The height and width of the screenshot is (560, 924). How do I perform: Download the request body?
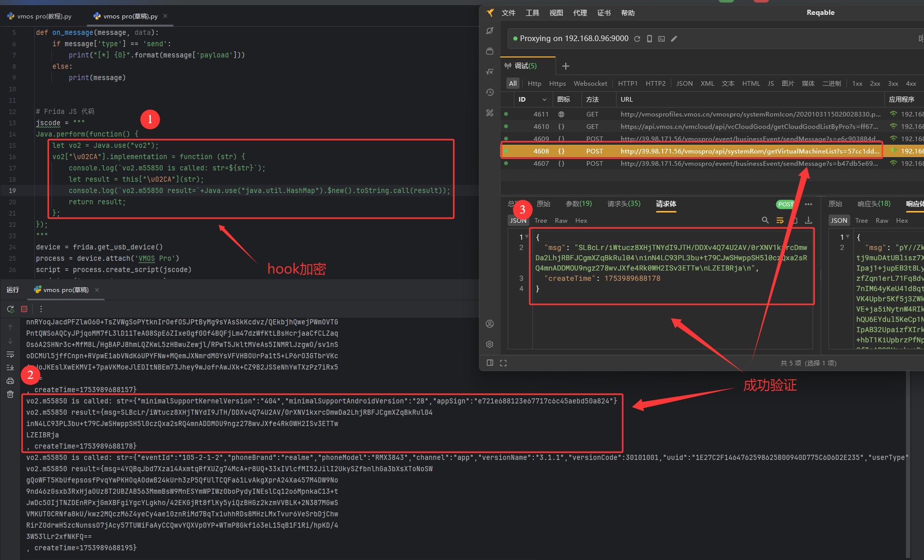coord(808,220)
